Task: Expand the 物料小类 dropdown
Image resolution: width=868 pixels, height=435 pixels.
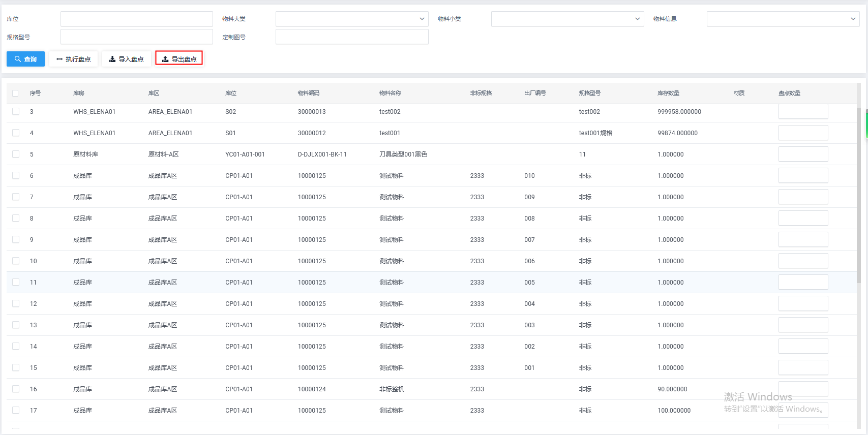Action: coord(567,19)
